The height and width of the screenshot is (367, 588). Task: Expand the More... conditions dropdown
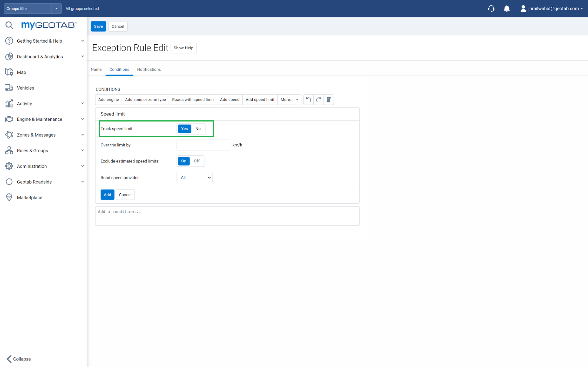tap(289, 100)
